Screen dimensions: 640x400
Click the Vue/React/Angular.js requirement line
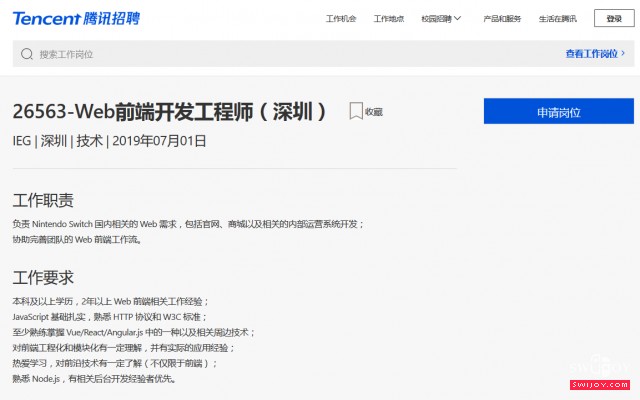pyautogui.click(x=133, y=333)
